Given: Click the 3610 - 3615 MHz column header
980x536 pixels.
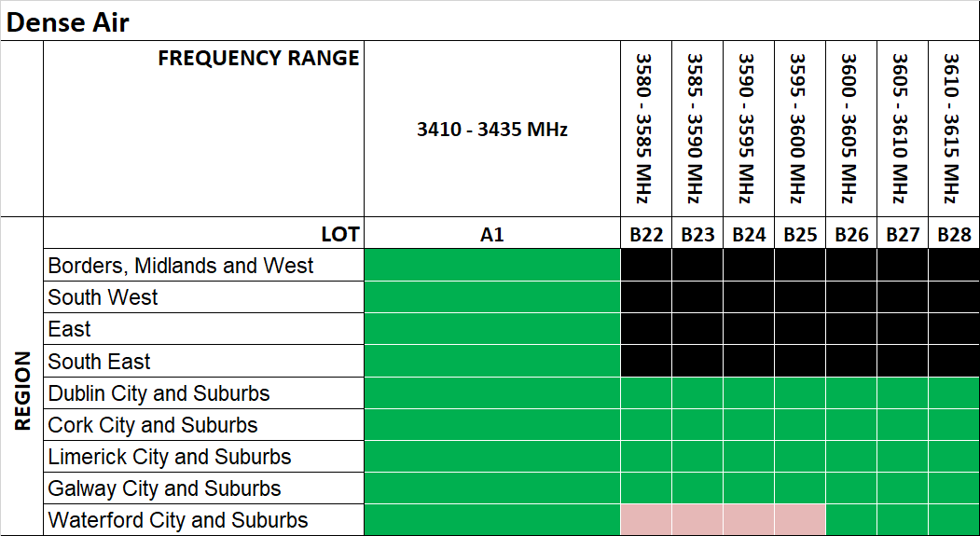Looking at the screenshot, I should tap(953, 130).
